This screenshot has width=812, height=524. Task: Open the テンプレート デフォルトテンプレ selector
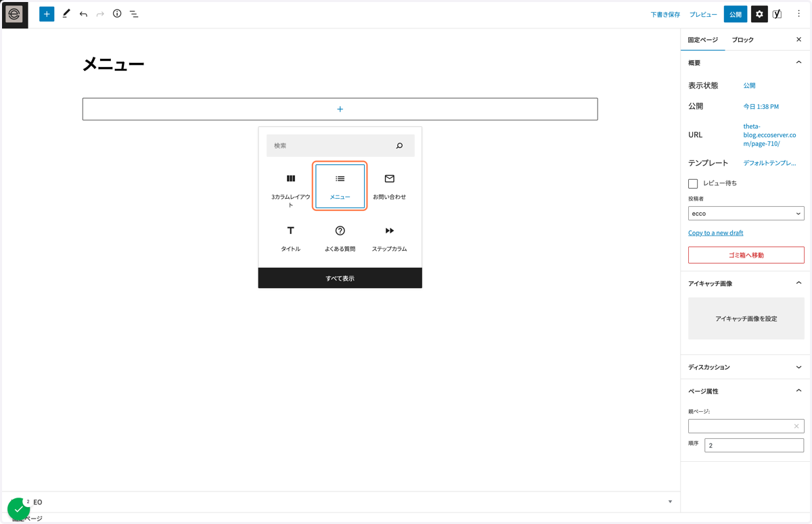pos(769,163)
